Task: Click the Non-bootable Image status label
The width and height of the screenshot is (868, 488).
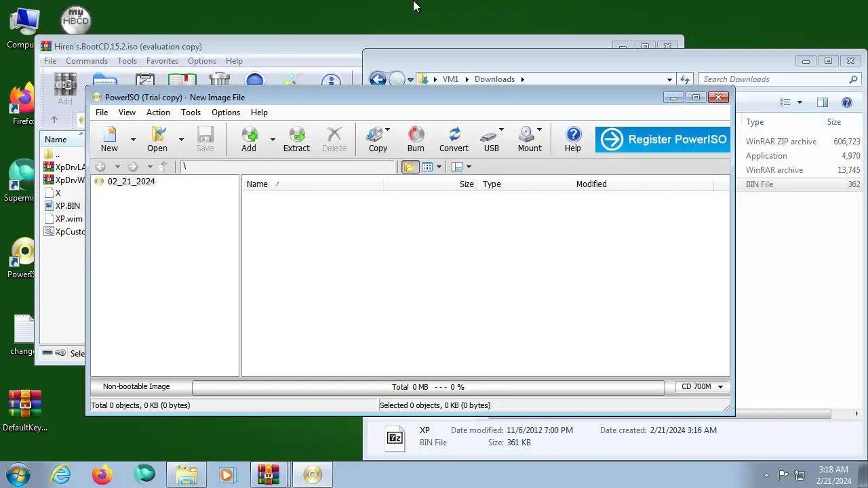Action: (136, 386)
